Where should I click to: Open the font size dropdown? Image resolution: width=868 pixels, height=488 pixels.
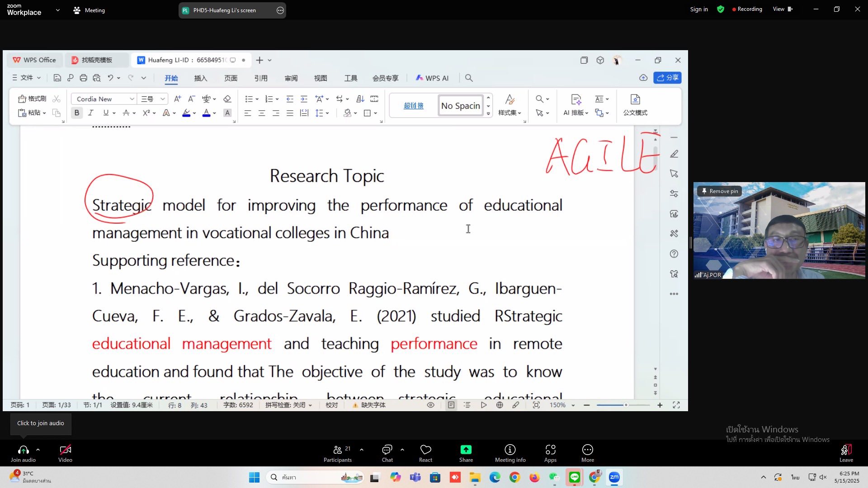163,99
